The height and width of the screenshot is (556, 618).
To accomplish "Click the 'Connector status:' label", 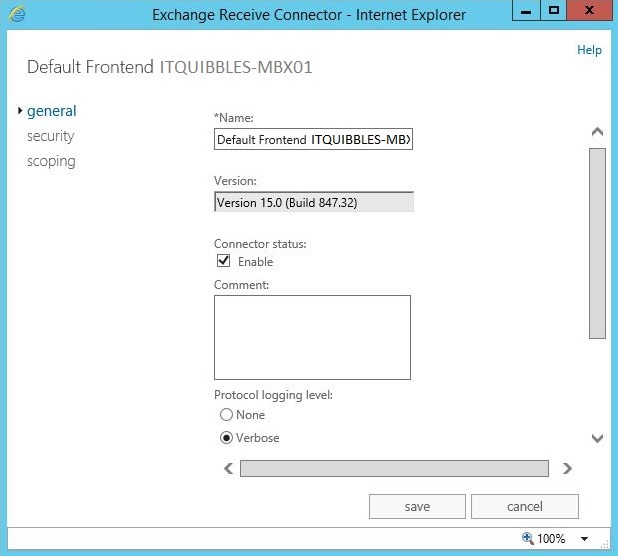I will [x=260, y=244].
